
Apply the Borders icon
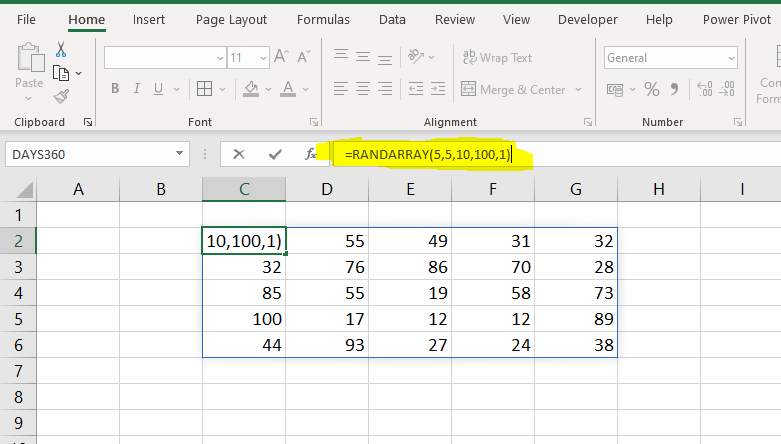[x=204, y=89]
